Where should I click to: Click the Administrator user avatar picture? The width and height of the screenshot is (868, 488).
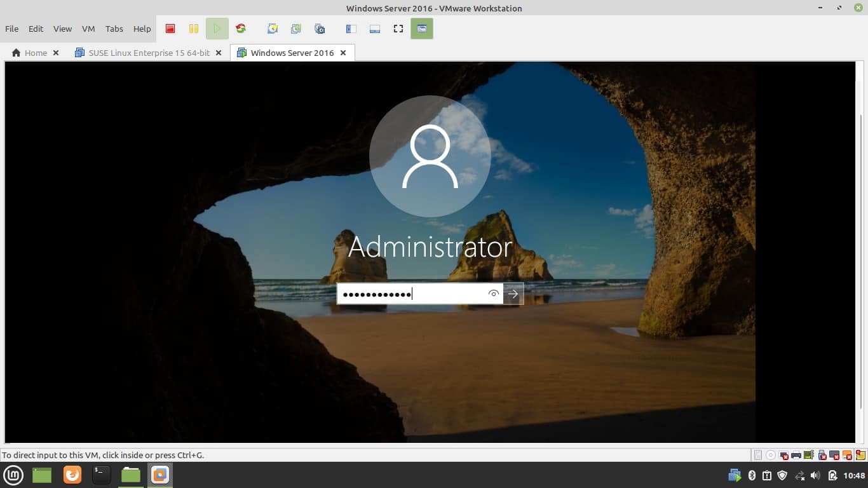(430, 156)
